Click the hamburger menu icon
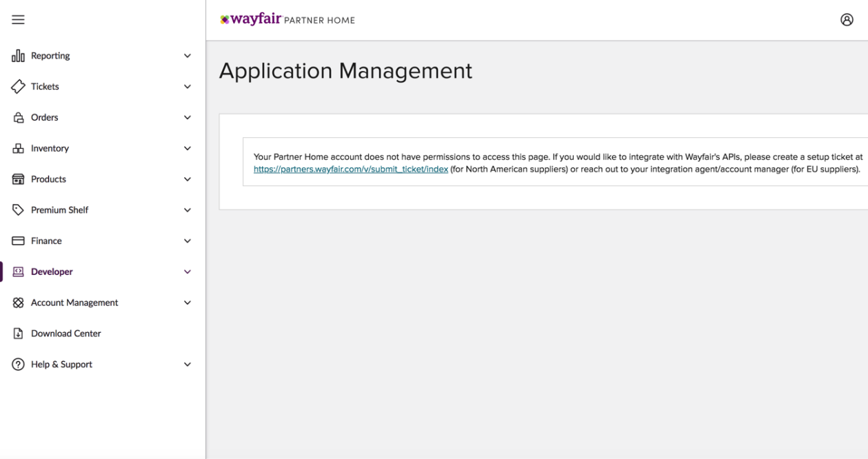Screen dimensions: 868x459 (18, 20)
